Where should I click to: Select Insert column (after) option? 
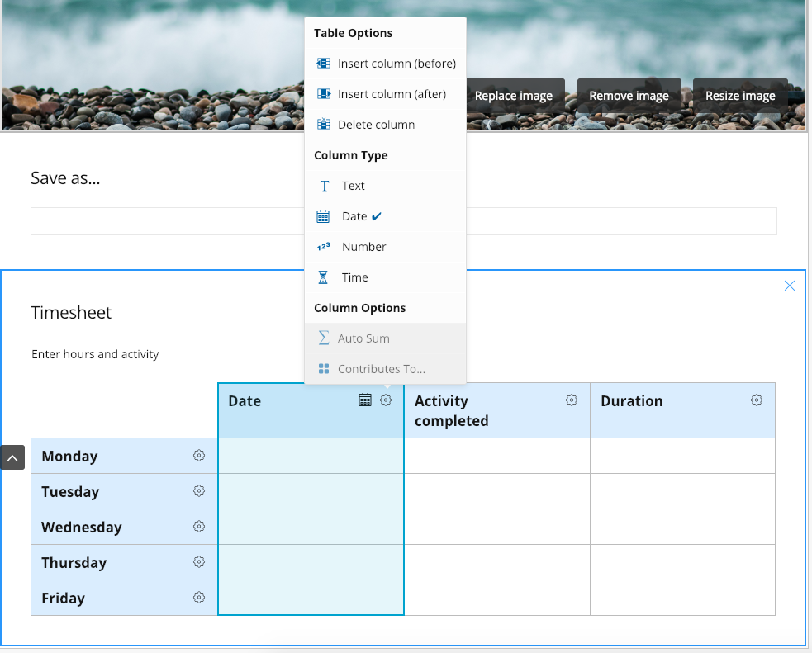click(392, 94)
